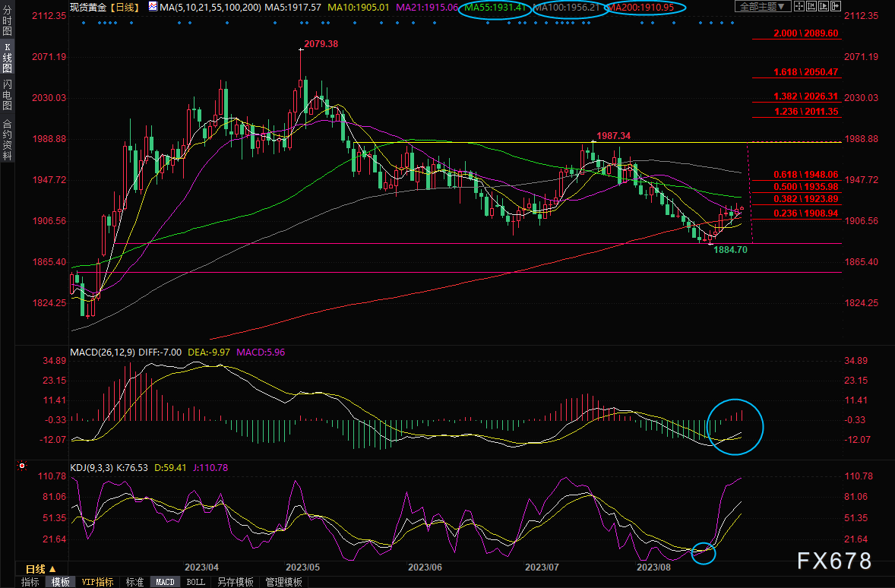The width and height of the screenshot is (895, 588).
Task: Click the MA(5,10,21,55,100,200) parameters label
Action: pyautogui.click(x=210, y=7)
